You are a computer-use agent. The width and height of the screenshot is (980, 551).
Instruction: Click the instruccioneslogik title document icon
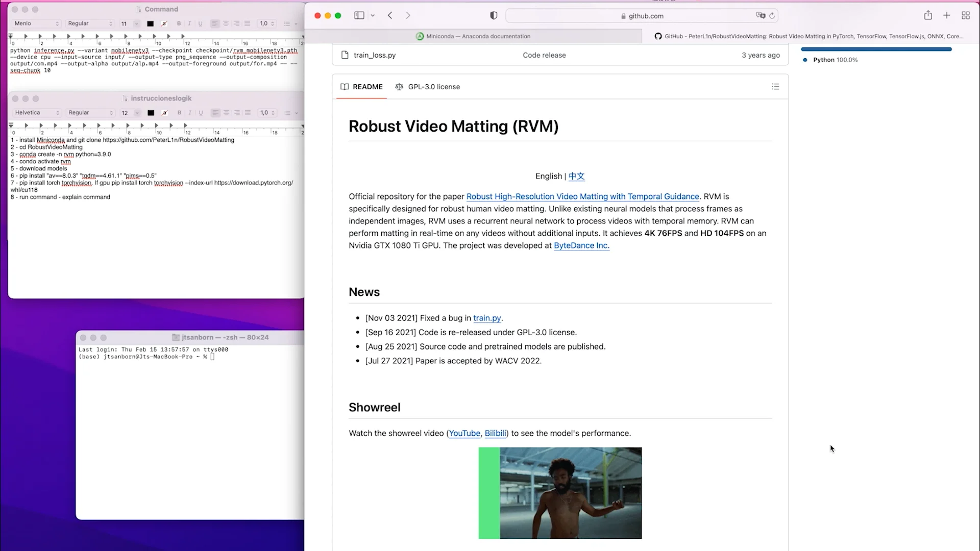pos(125,98)
